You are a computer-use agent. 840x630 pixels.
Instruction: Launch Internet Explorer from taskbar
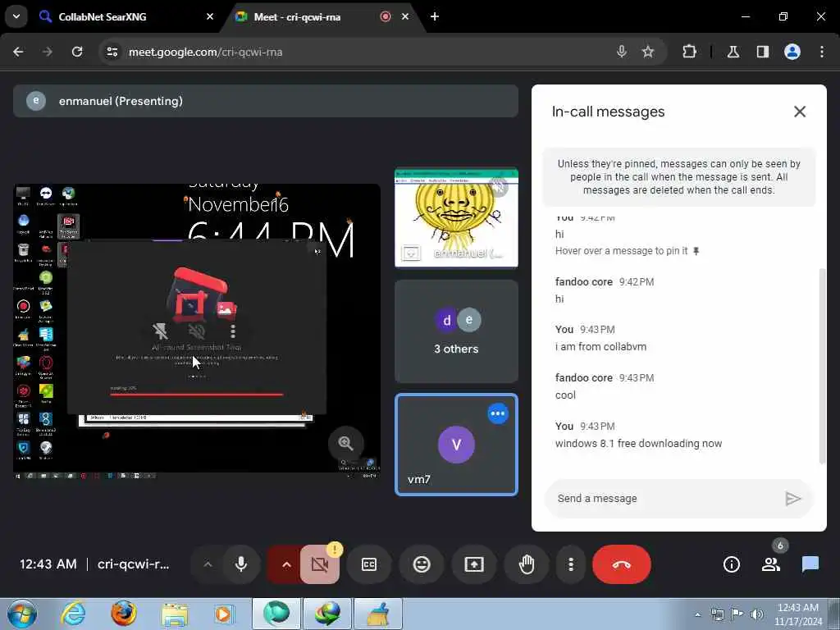coord(73,614)
